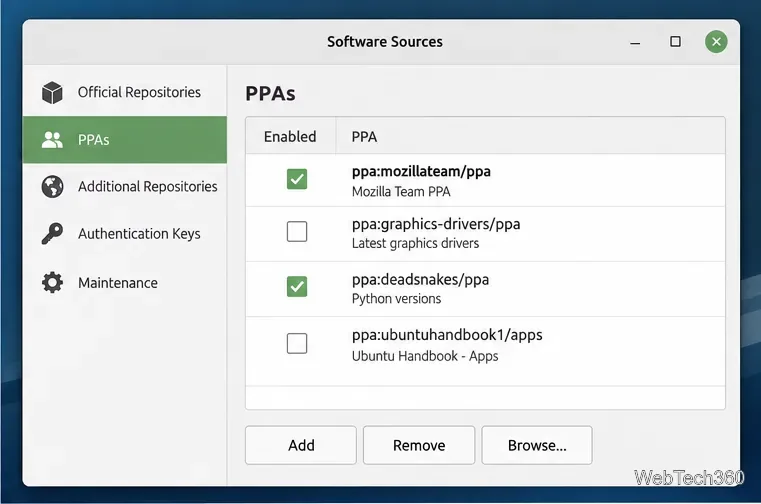Select the ppa:deadsnakes/ppa entry text
761x504 pixels.
[x=420, y=280]
